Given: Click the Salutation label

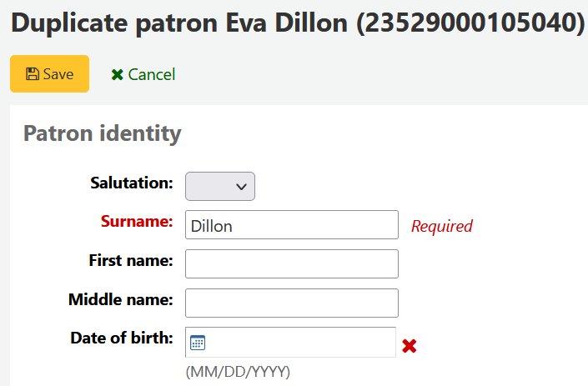Looking at the screenshot, I should tap(131, 183).
